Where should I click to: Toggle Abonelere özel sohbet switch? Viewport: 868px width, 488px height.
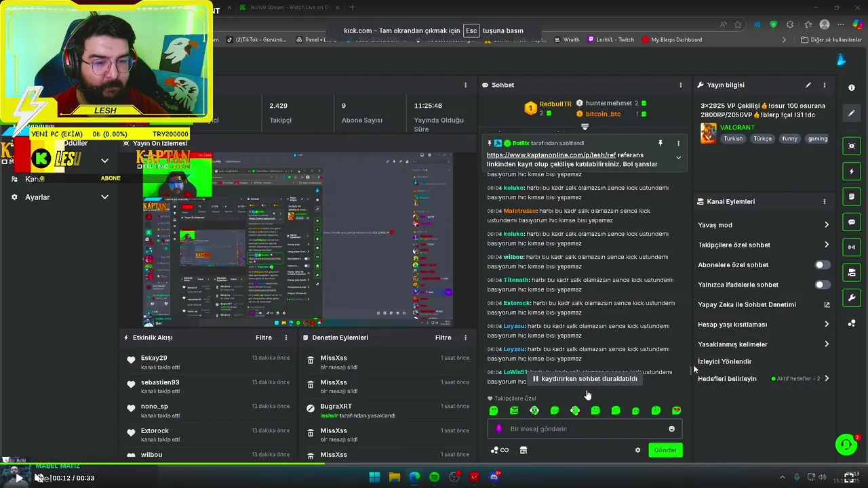tap(822, 265)
